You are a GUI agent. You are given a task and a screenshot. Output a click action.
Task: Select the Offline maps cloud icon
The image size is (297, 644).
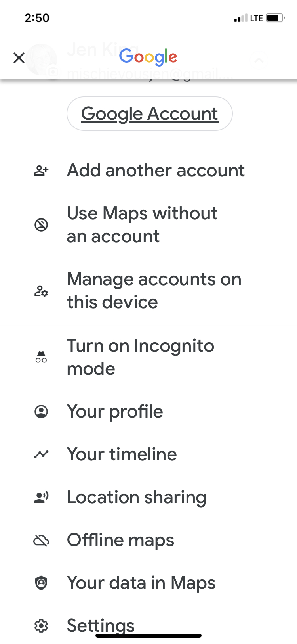41,540
